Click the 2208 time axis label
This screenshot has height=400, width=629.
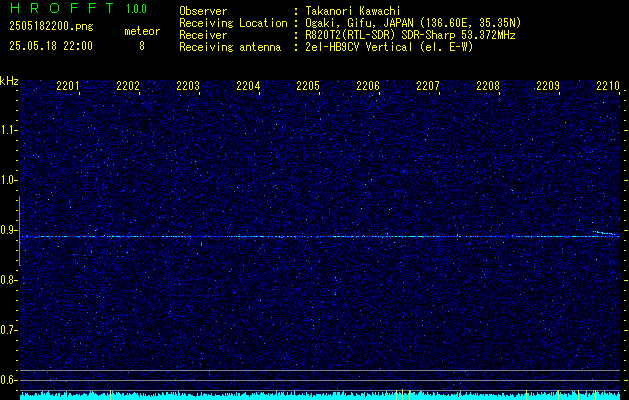click(488, 85)
